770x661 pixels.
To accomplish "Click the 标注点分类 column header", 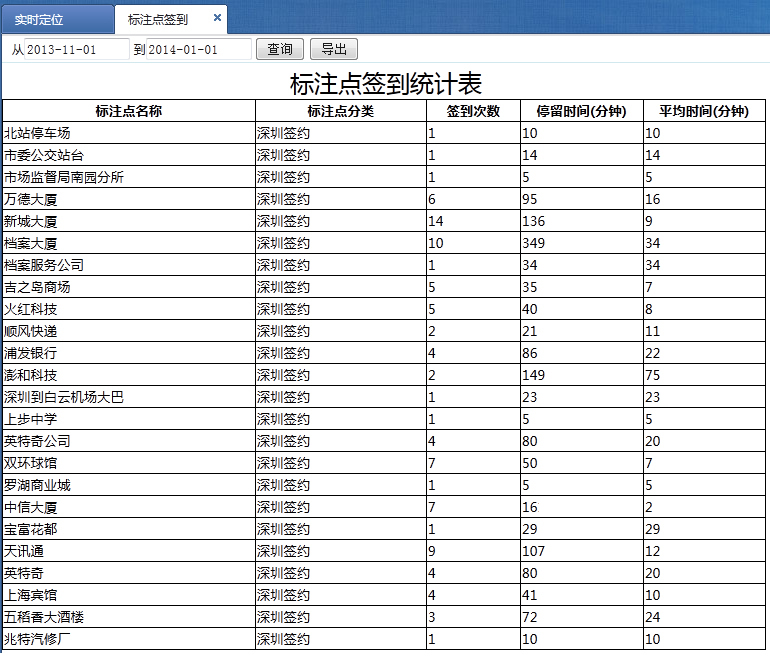I will click(340, 111).
